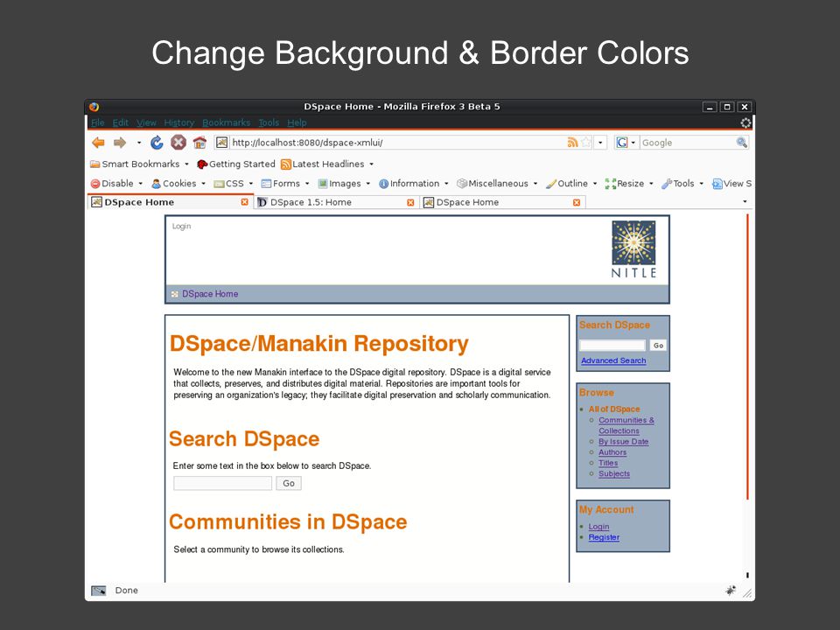The width and height of the screenshot is (840, 630).
Task: Open the Disable web developer menu
Action: click(116, 183)
